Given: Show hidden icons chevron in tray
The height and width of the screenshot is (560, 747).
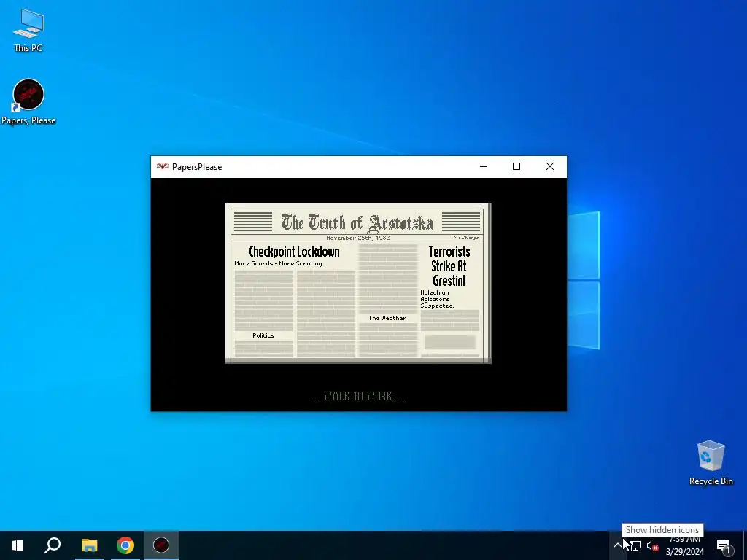Looking at the screenshot, I should point(617,545).
